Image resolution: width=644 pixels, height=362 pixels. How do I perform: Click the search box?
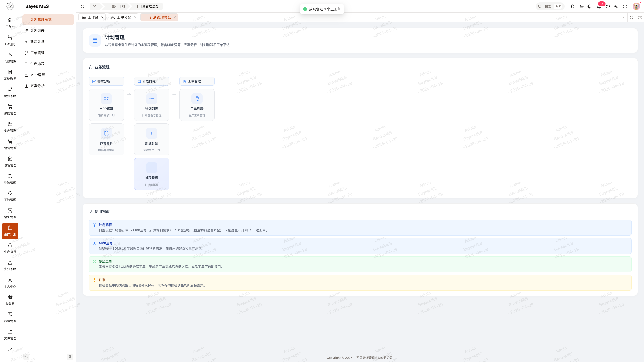[x=550, y=6]
